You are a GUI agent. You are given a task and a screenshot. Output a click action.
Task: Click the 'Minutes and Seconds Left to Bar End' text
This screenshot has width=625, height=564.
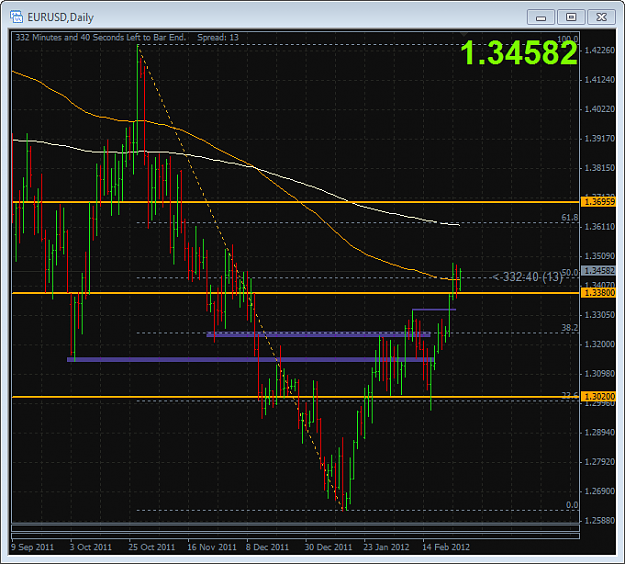(100, 37)
